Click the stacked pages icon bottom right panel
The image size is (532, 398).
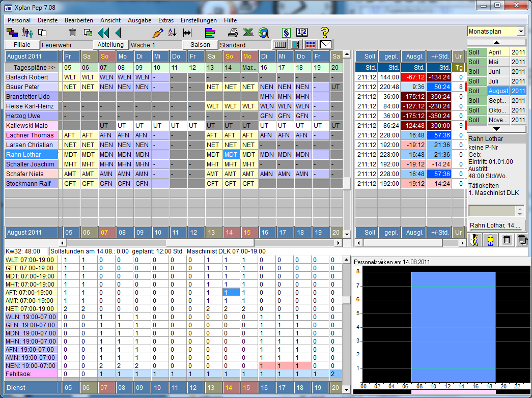coord(522,240)
